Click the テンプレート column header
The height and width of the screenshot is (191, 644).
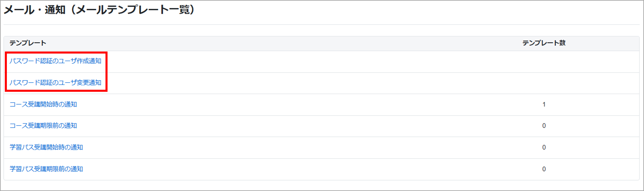click(x=28, y=43)
